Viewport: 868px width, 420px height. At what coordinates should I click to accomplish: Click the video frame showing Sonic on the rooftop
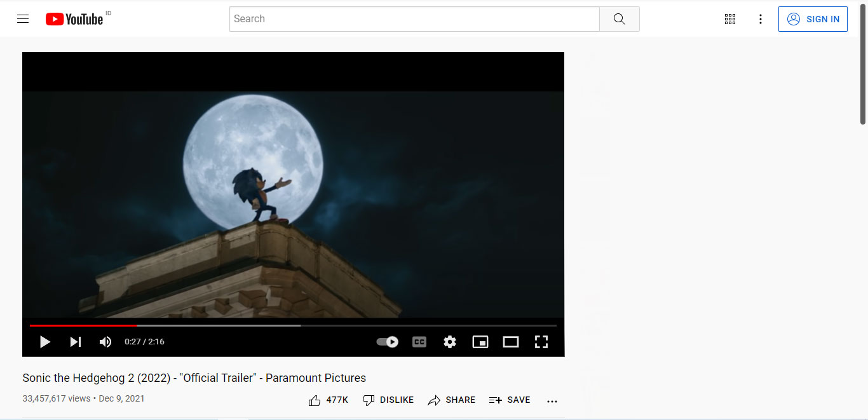click(x=293, y=204)
